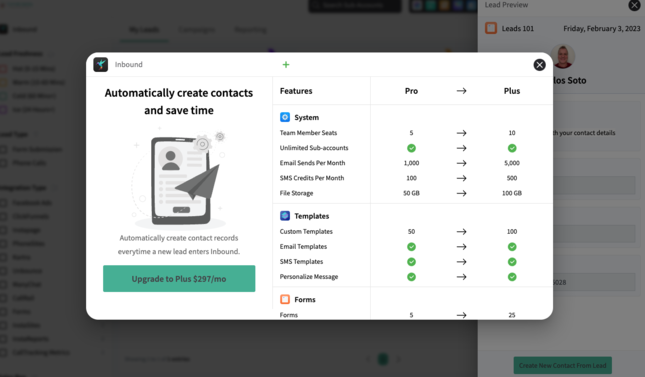Image resolution: width=645 pixels, height=377 pixels.
Task: Click the 100 GB Plus storage value
Action: [x=512, y=193]
